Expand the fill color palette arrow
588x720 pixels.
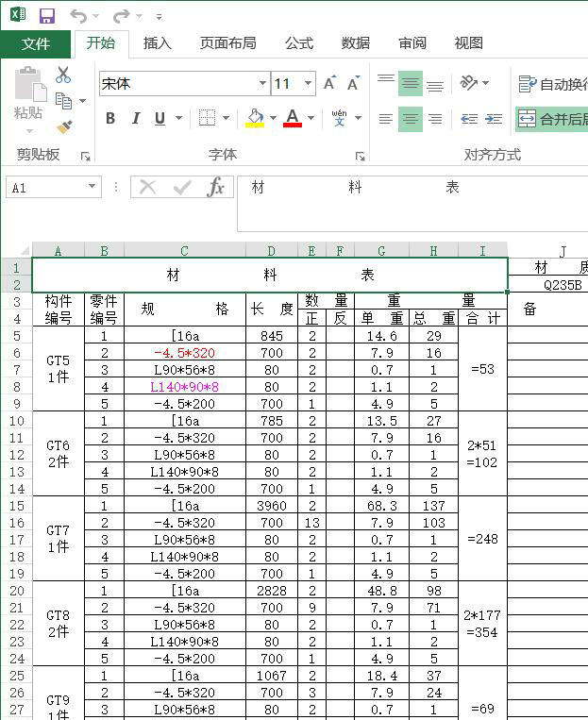pyautogui.click(x=274, y=119)
